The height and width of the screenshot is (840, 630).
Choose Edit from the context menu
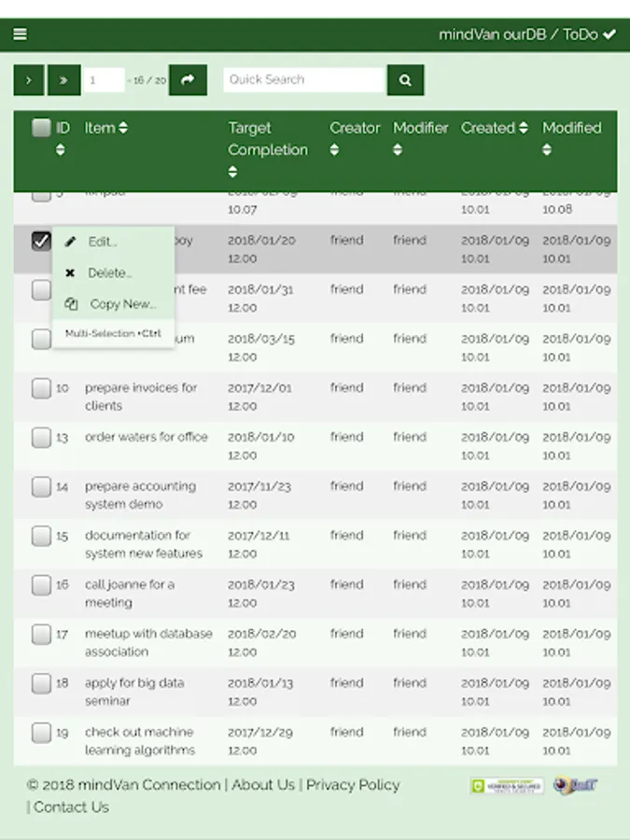point(102,242)
